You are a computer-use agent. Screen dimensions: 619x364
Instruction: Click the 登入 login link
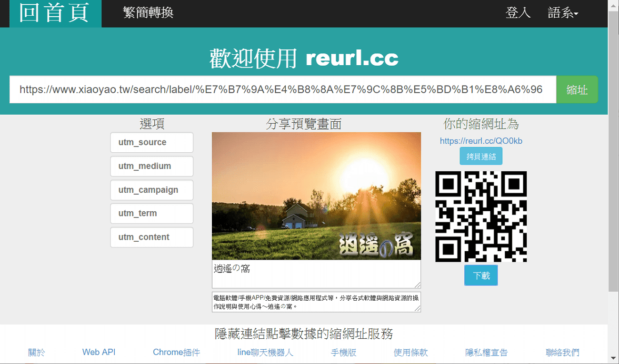pyautogui.click(x=518, y=13)
